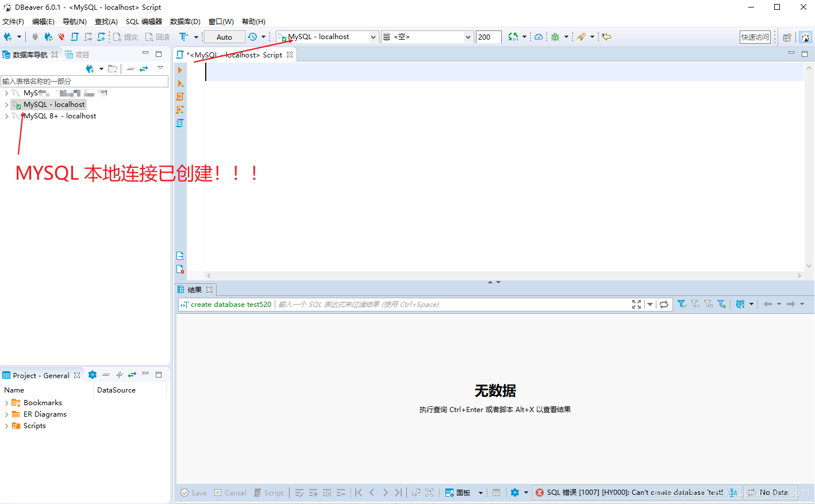Toggle link with editor arrows in navigator
The image size is (815, 504).
[144, 69]
